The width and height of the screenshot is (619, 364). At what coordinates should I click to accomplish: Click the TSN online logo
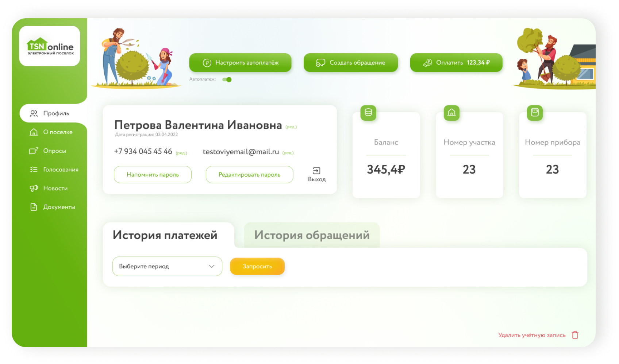(x=50, y=46)
